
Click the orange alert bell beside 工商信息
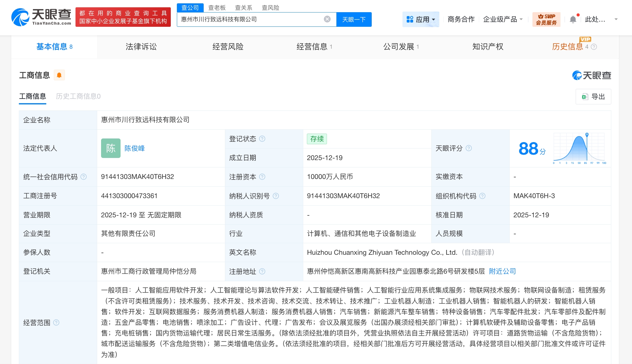pyautogui.click(x=59, y=75)
